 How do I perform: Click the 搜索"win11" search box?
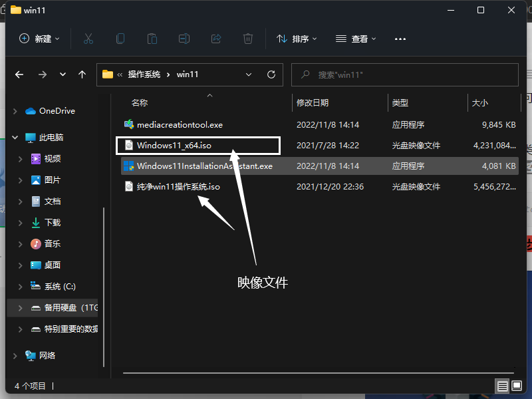point(405,74)
